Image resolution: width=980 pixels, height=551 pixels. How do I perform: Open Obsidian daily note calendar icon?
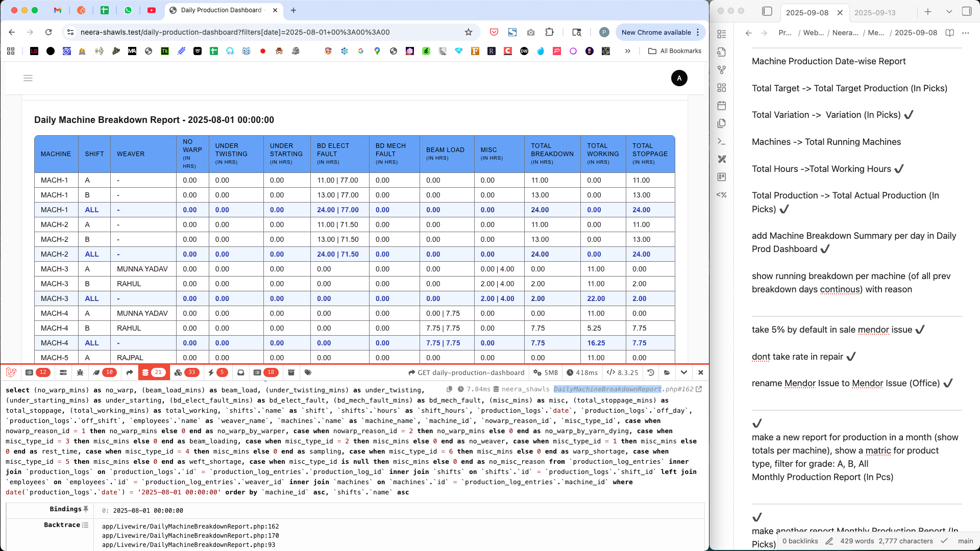click(x=721, y=106)
